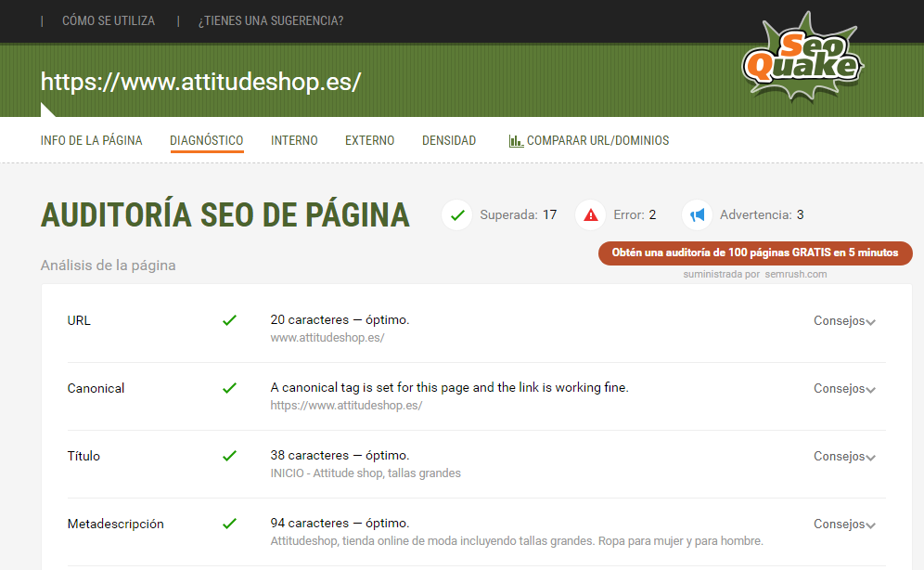Visit the semrush.com link
The image size is (924, 570).
796,274
